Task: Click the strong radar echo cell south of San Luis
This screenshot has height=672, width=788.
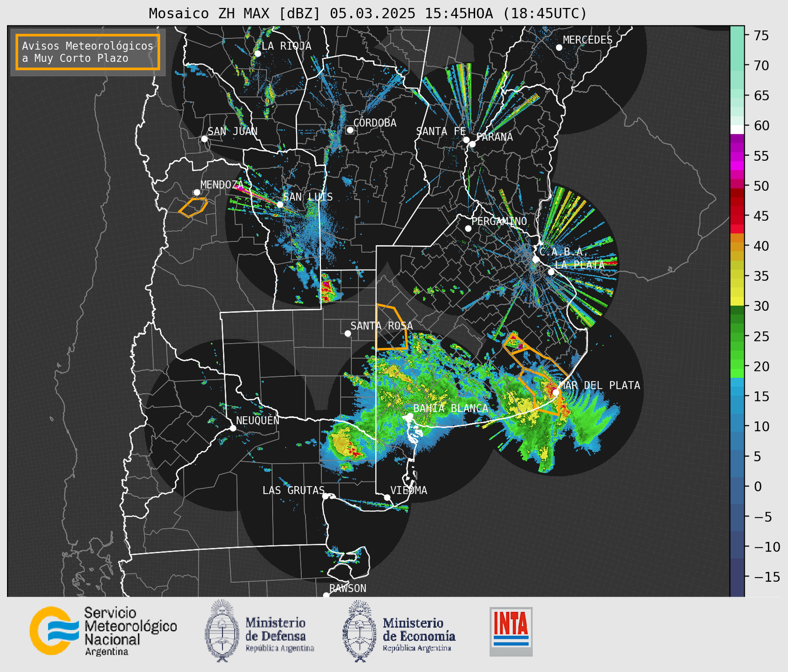Action: (328, 288)
